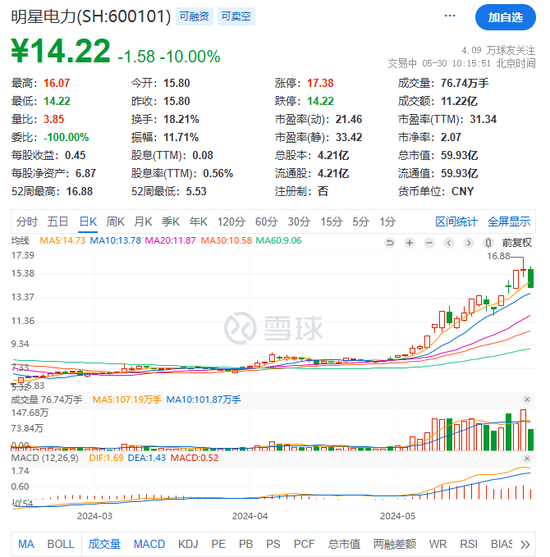Switch to the 1分 interval

coord(387,222)
